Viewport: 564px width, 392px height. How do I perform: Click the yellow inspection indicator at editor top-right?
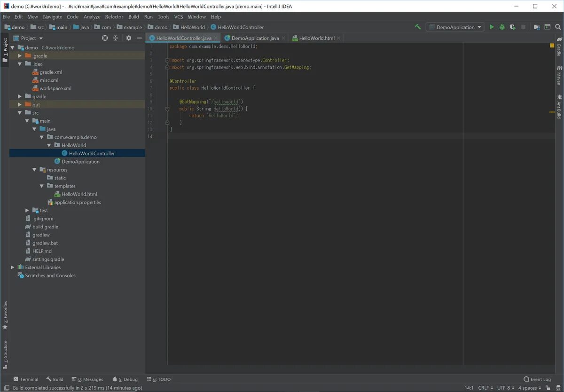(552, 46)
